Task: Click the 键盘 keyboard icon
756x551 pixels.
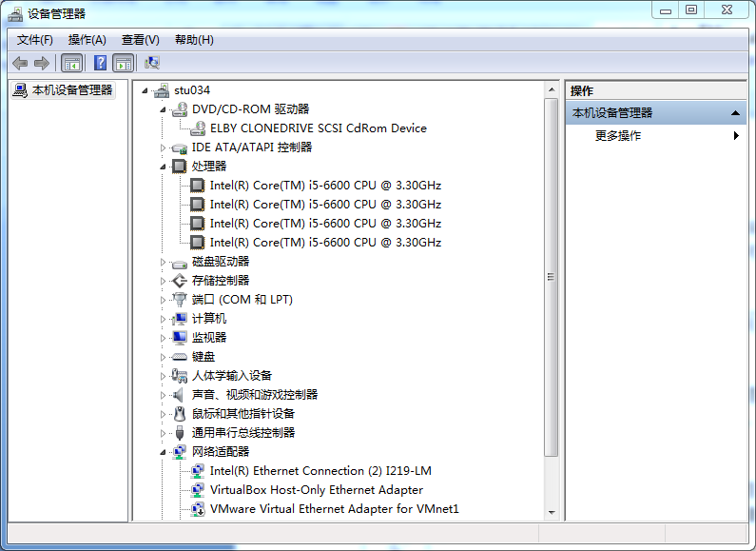Action: (x=180, y=357)
